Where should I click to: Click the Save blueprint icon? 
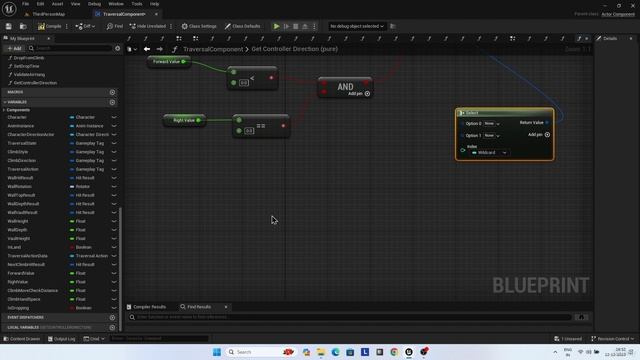click(x=9, y=26)
